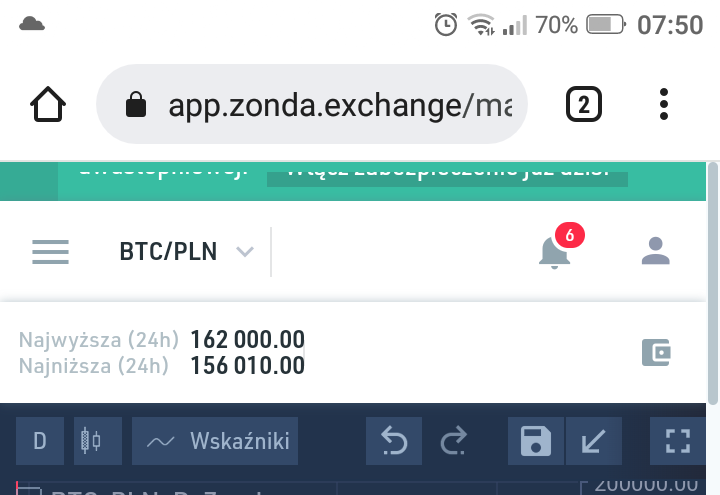Open the browser three-dot menu
This screenshot has width=720, height=495.
[664, 104]
